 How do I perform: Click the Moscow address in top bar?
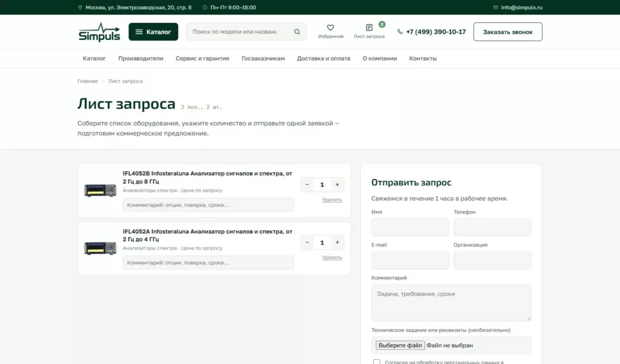139,7
